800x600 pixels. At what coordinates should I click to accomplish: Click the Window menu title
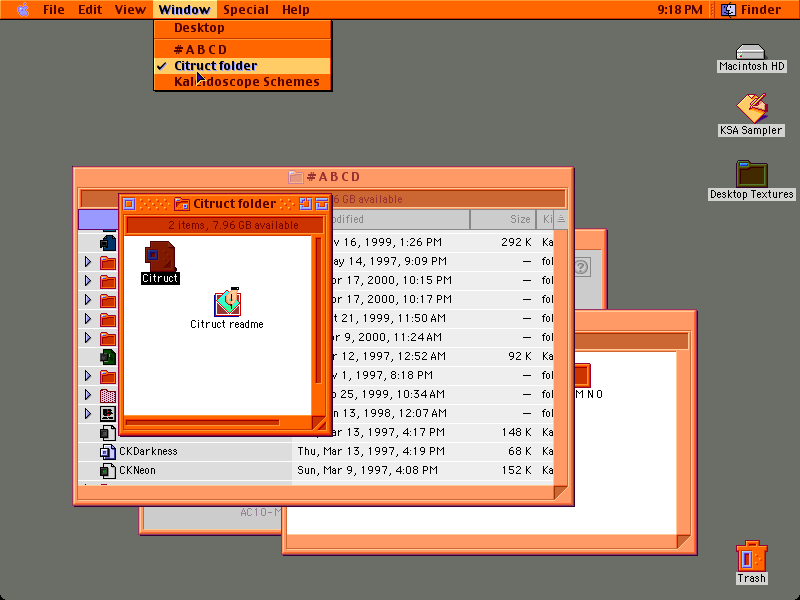click(x=185, y=9)
